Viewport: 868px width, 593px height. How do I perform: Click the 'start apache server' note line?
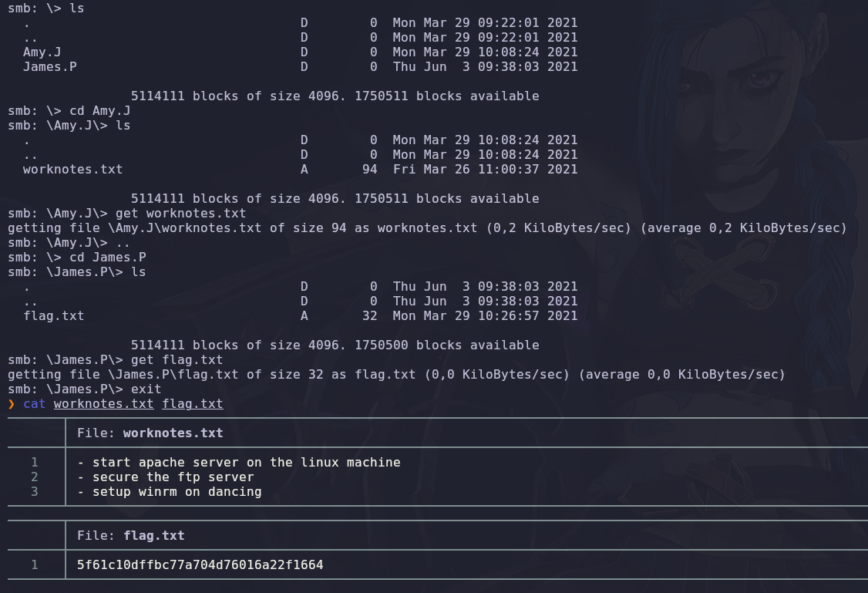pyautogui.click(x=238, y=462)
